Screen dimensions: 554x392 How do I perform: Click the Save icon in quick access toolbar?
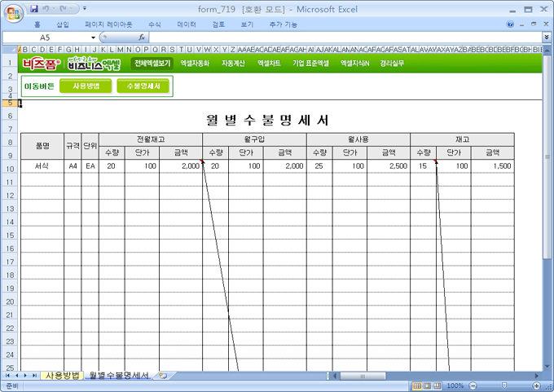point(34,9)
